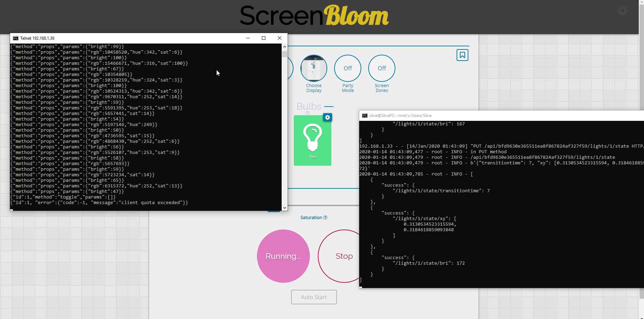Toggle the green Yee bulb tile
The height and width of the screenshot is (319, 644).
click(x=312, y=141)
